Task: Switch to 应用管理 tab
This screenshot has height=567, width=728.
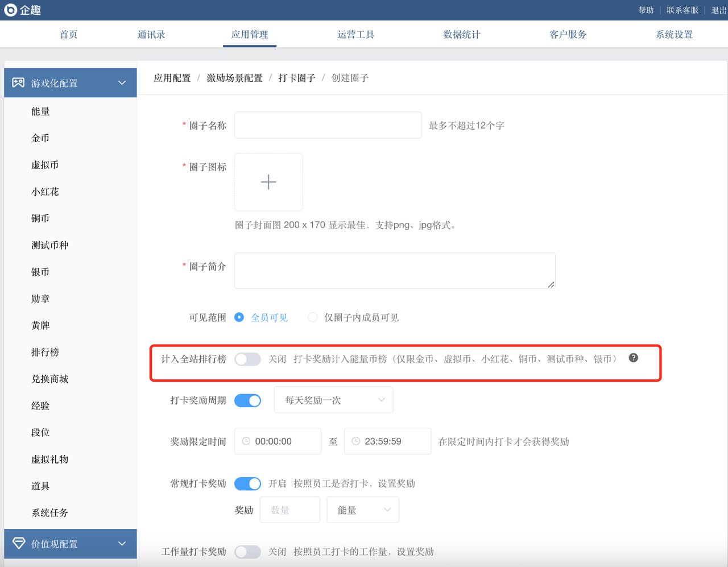Action: coord(250,35)
